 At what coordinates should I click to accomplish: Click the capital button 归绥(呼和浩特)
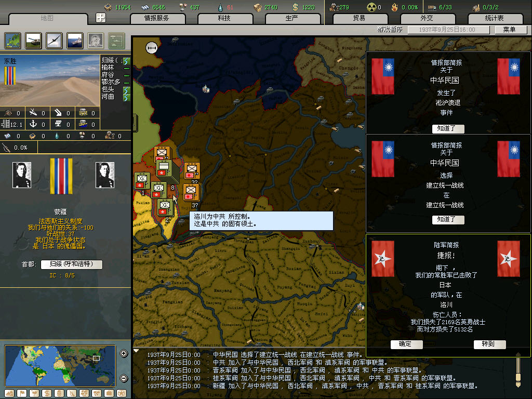click(x=71, y=264)
